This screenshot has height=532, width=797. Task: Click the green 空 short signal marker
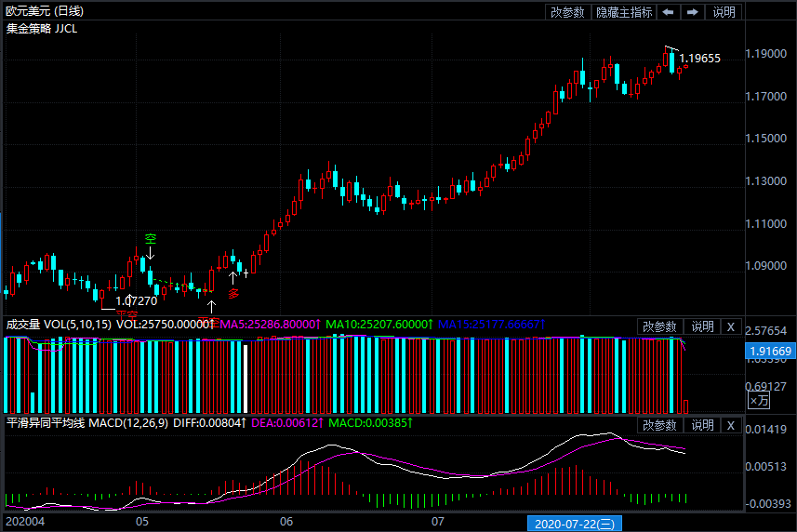click(x=150, y=239)
